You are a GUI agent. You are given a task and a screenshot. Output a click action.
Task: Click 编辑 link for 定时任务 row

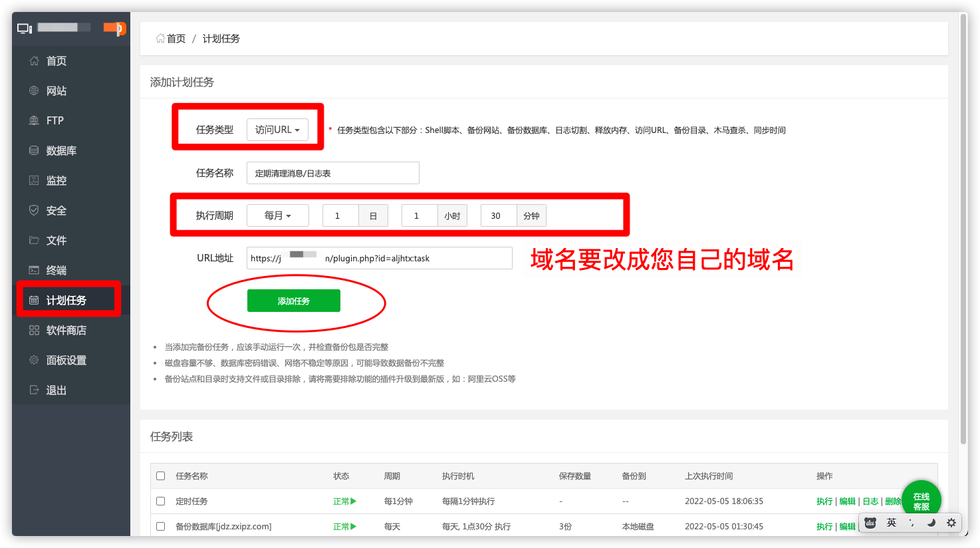tap(847, 501)
